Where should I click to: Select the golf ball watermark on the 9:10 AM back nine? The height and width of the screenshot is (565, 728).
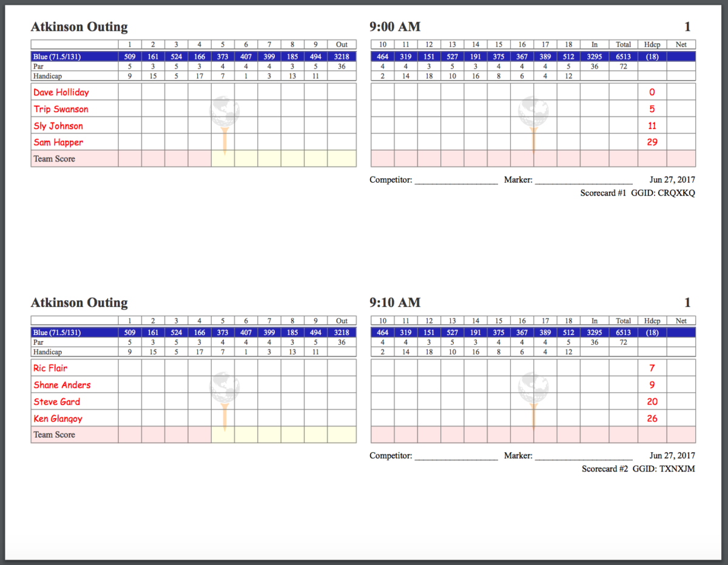pos(533,387)
